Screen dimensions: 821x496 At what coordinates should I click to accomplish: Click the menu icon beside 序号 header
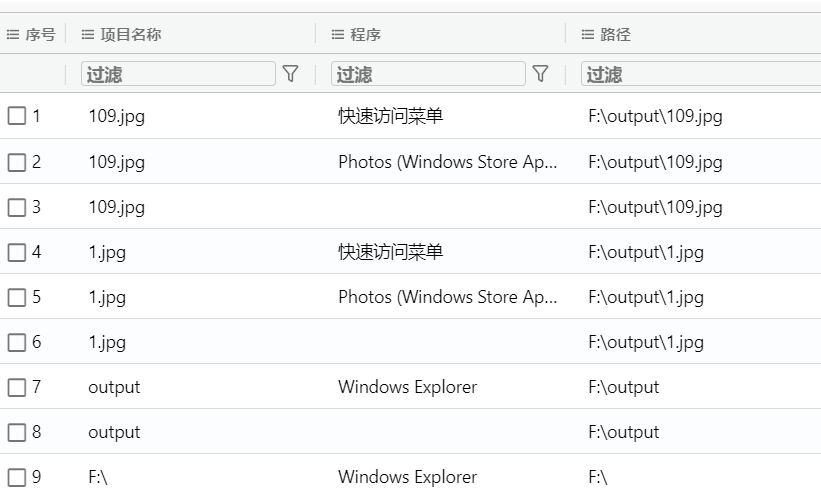point(13,35)
